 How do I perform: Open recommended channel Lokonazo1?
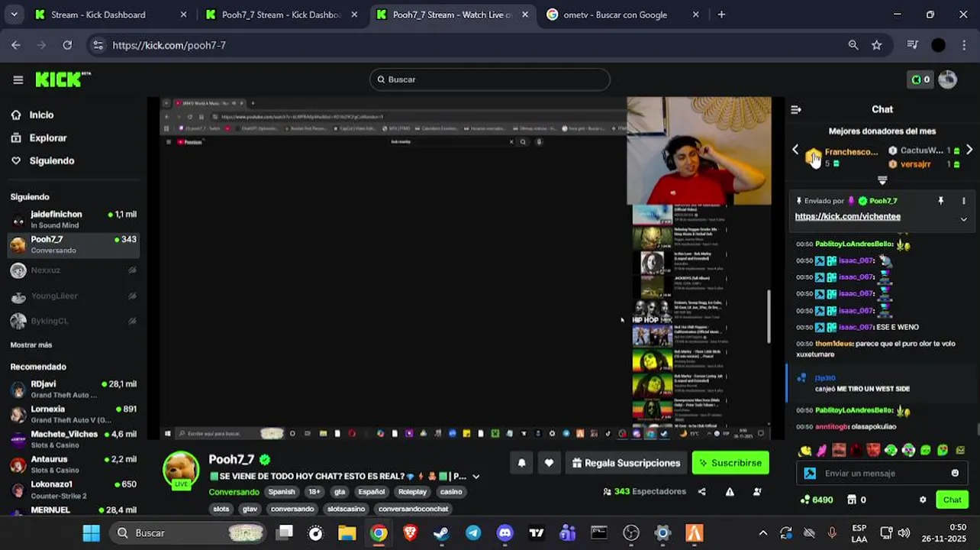[x=73, y=490]
